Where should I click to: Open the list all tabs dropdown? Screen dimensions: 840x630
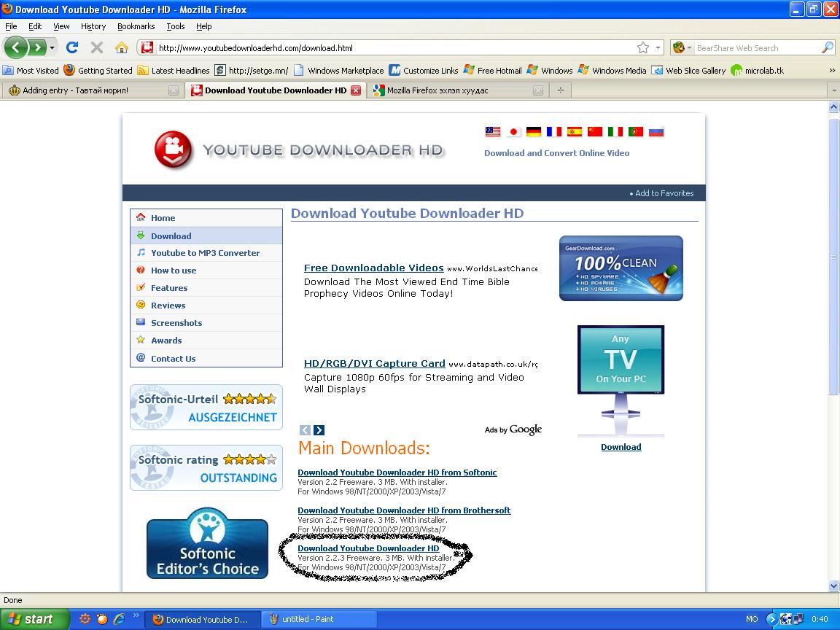coord(833,90)
